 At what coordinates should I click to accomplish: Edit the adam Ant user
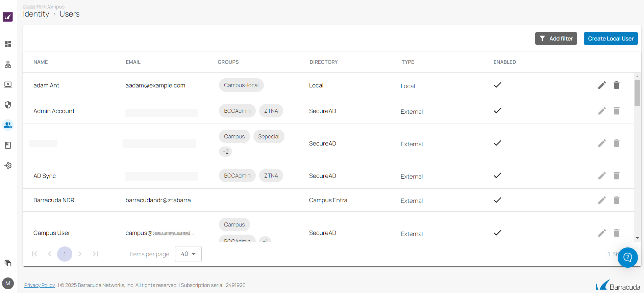[x=602, y=85]
